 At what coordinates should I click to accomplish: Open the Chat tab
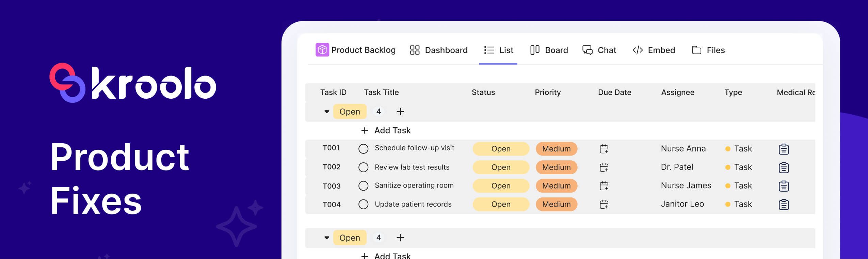(x=599, y=50)
